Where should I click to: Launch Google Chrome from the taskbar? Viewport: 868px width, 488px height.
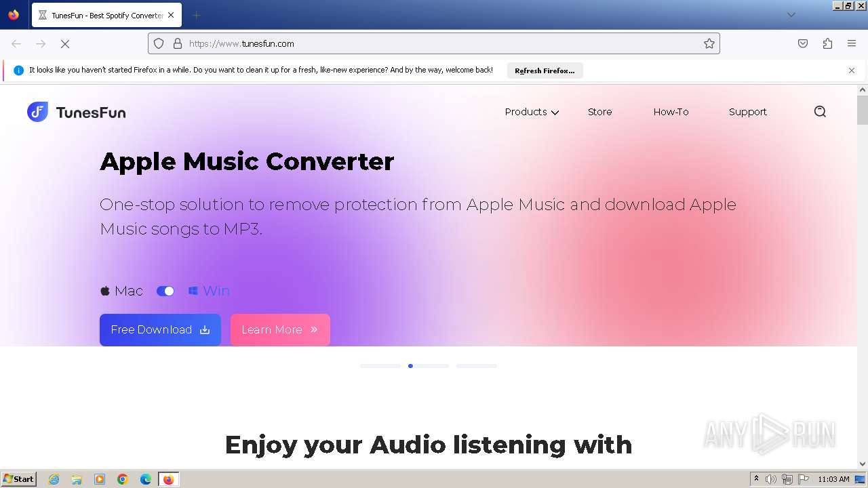click(x=123, y=479)
